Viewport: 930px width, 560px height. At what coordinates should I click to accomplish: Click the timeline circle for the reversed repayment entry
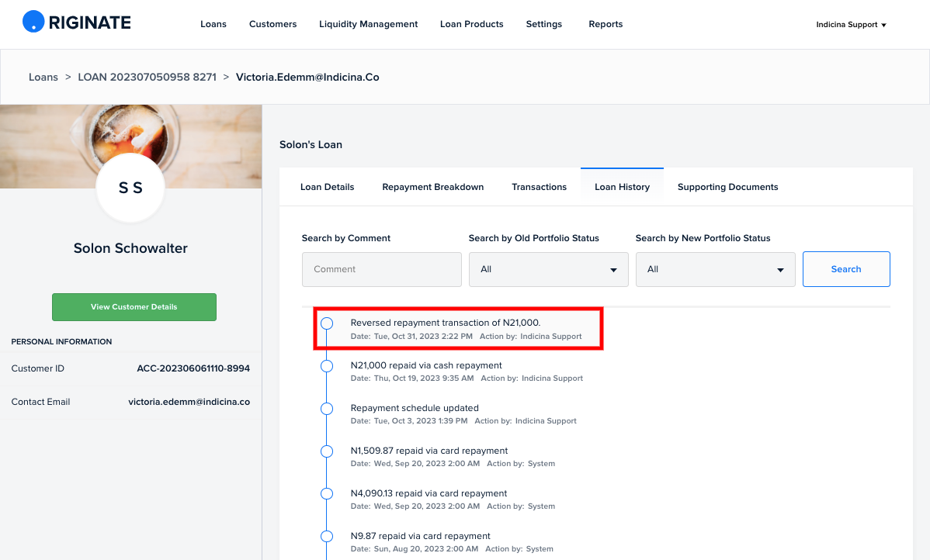(x=327, y=323)
